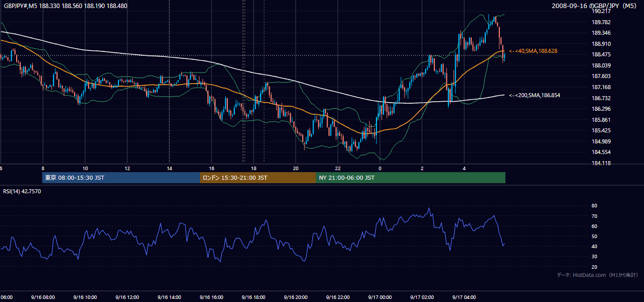Click price axis value 188.910
This screenshot has height=302, width=644.
[x=601, y=44]
